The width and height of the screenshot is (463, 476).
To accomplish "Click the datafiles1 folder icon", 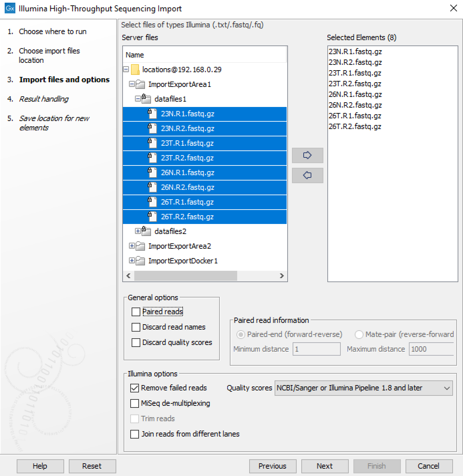I will 146,99.
